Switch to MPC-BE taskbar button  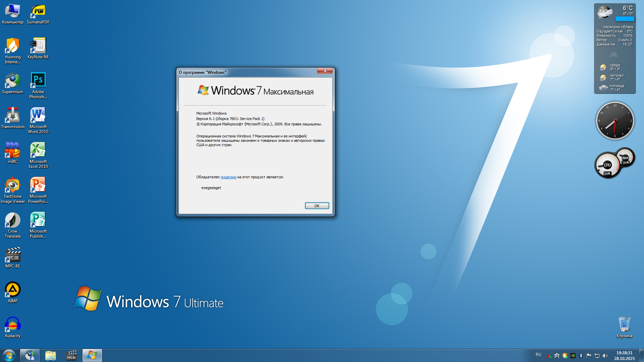pyautogui.click(x=71, y=355)
